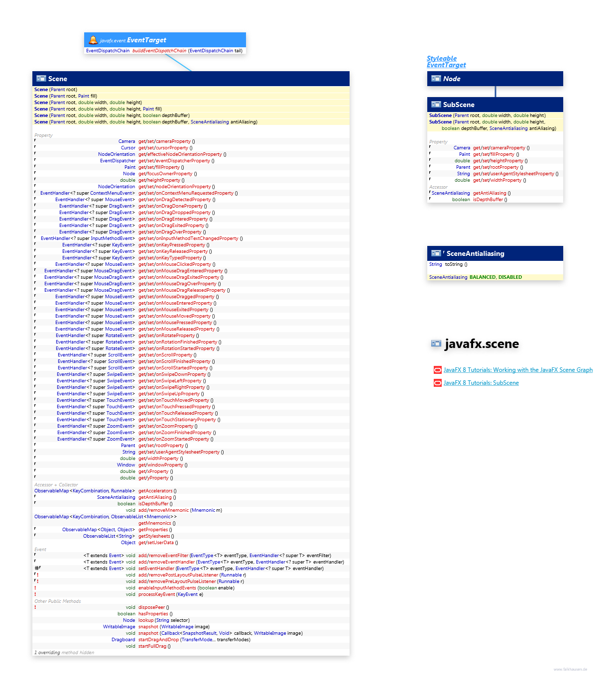Select the startDragAndDrop method in Scene
Image resolution: width=616 pixels, height=692 pixels.
[x=158, y=640]
